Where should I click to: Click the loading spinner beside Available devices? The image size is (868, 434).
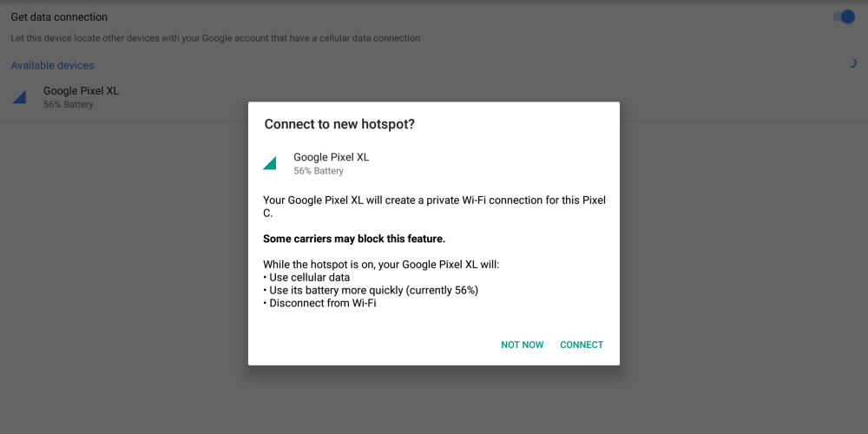(852, 63)
